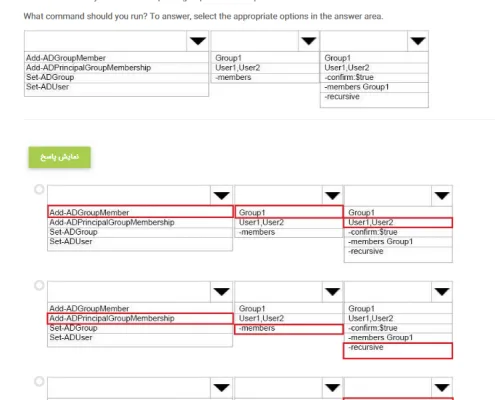Open middle dropdown arrow in third answer option
The width and height of the screenshot is (495, 400).
pos(332,388)
